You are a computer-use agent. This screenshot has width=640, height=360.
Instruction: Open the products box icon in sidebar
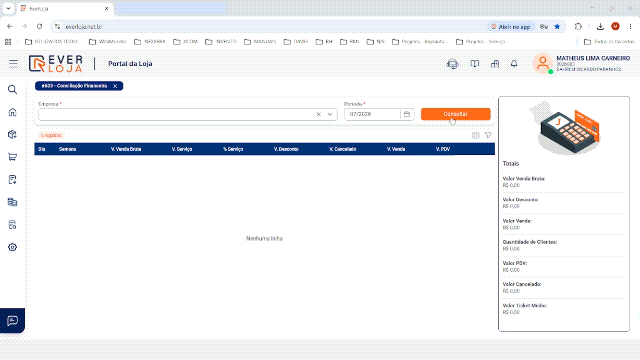pos(13,135)
